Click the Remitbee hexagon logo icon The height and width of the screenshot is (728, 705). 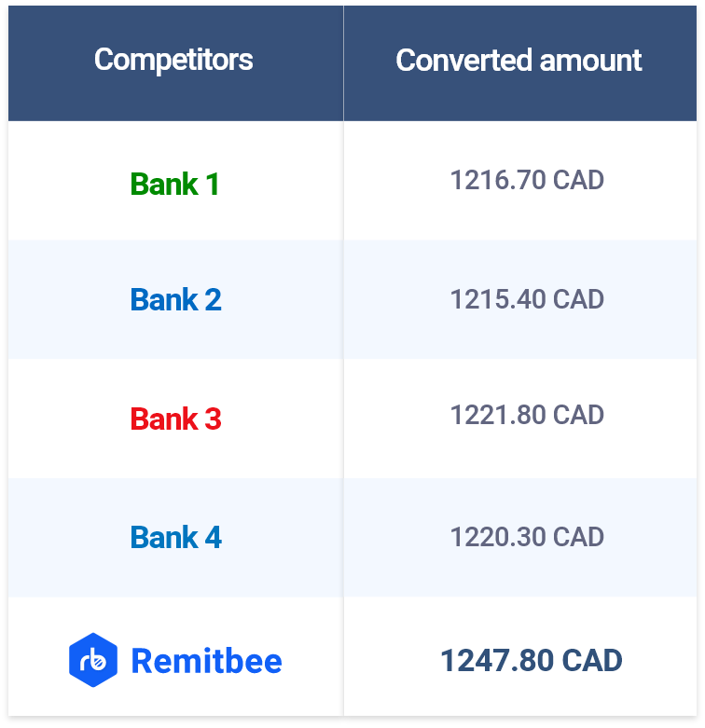[93, 660]
